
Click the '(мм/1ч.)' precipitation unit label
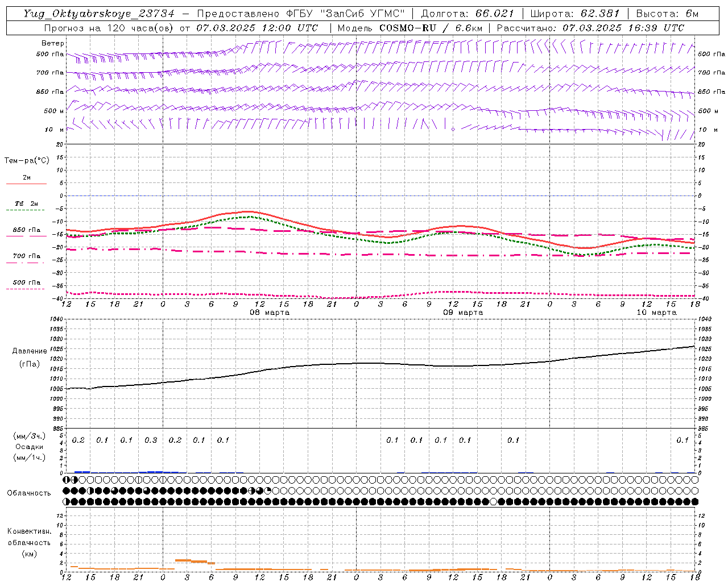tap(30, 458)
